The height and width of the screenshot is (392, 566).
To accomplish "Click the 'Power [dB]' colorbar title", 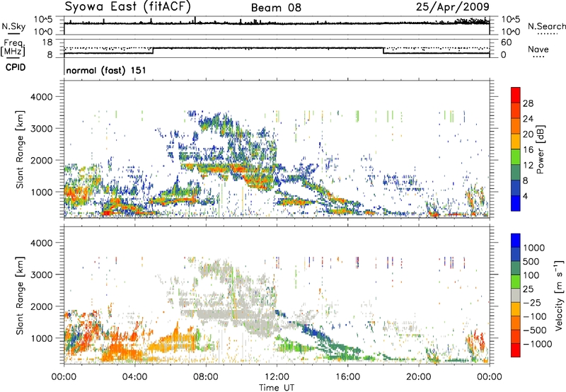I will pos(541,149).
